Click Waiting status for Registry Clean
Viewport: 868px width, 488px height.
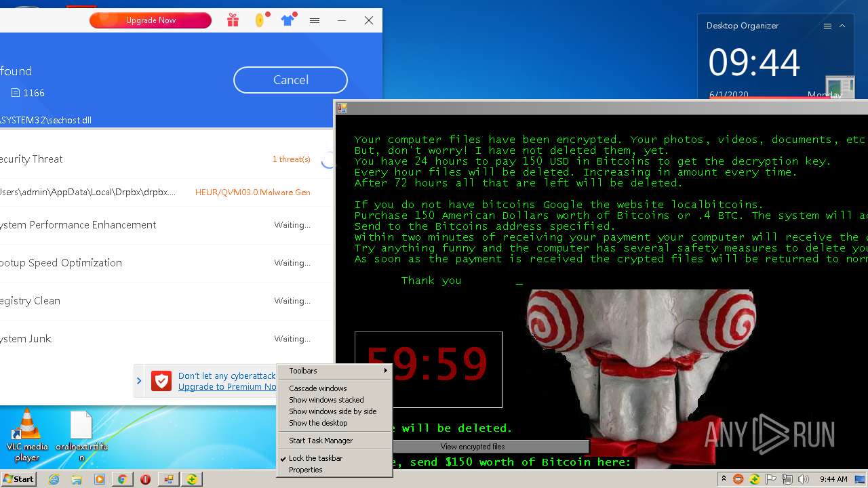292,301
